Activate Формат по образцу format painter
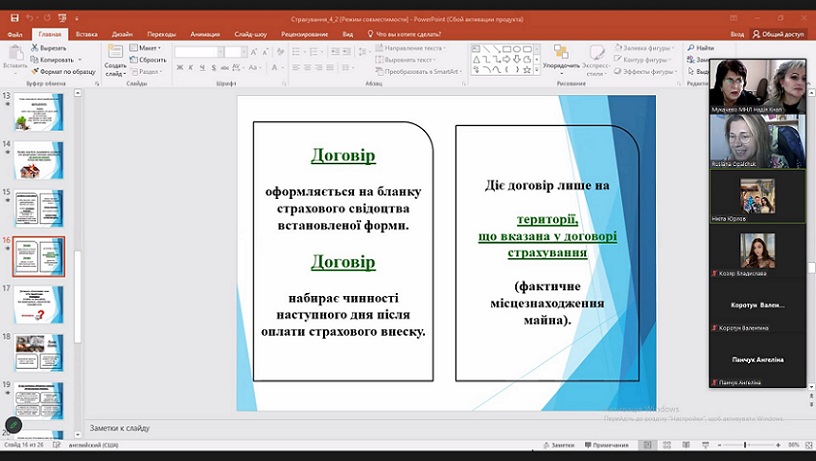 63,72
